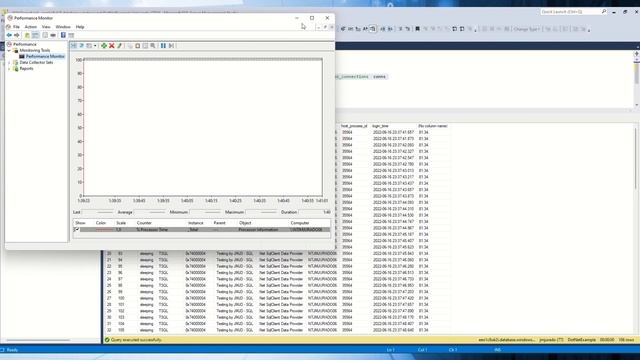The width and height of the screenshot is (640, 360).
Task: Select Performance Monitor in the tree
Action: (x=45, y=56)
